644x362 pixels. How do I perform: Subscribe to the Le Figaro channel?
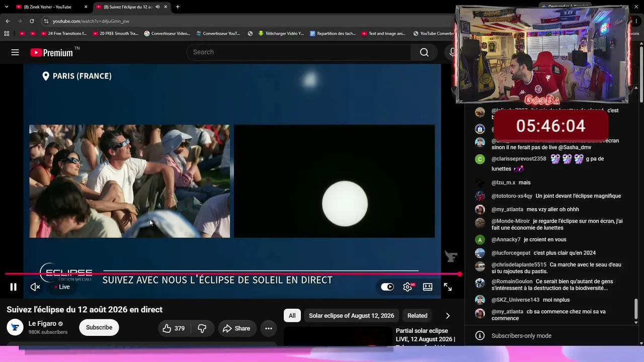click(x=99, y=327)
